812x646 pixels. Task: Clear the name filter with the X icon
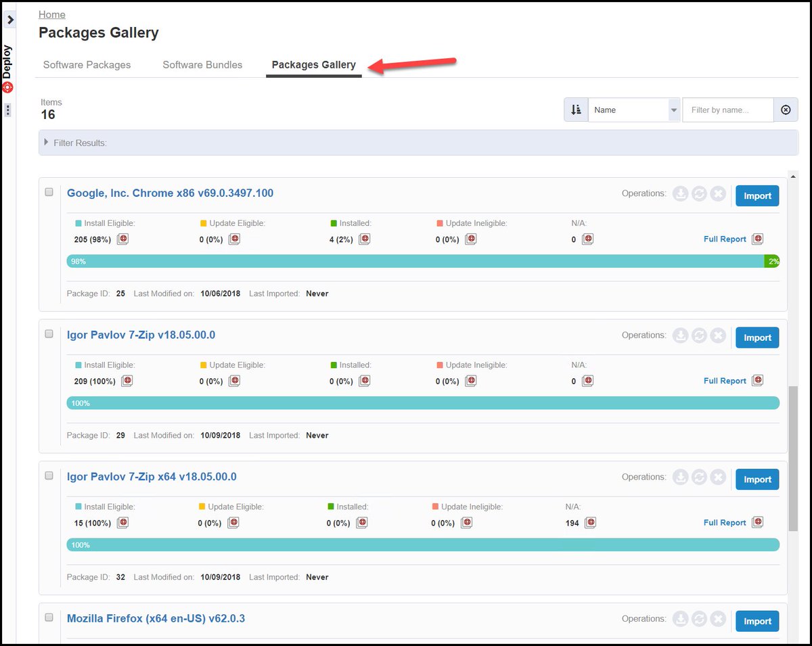pos(786,110)
